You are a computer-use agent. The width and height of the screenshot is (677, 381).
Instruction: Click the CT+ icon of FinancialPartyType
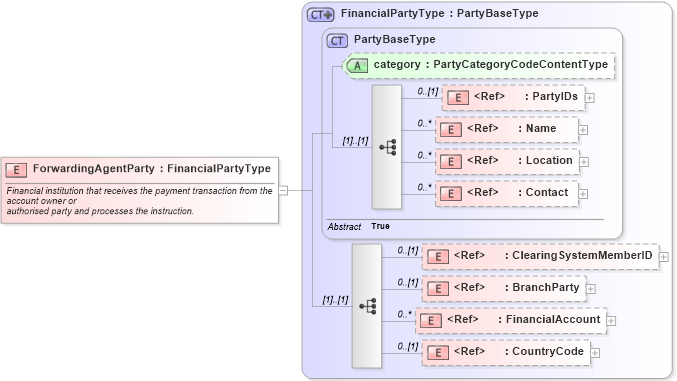[320, 15]
